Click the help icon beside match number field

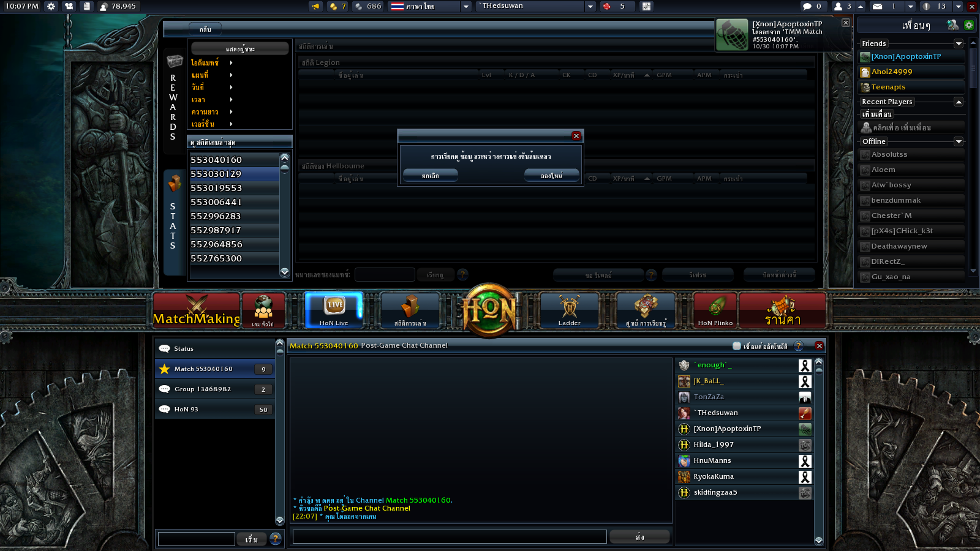click(x=462, y=275)
